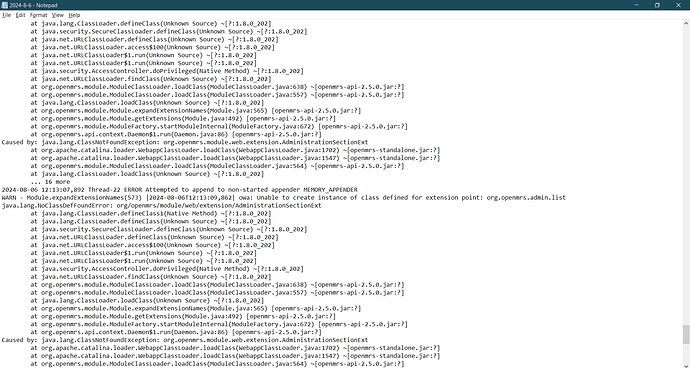Open the View menu
690x368 pixels.
click(58, 15)
